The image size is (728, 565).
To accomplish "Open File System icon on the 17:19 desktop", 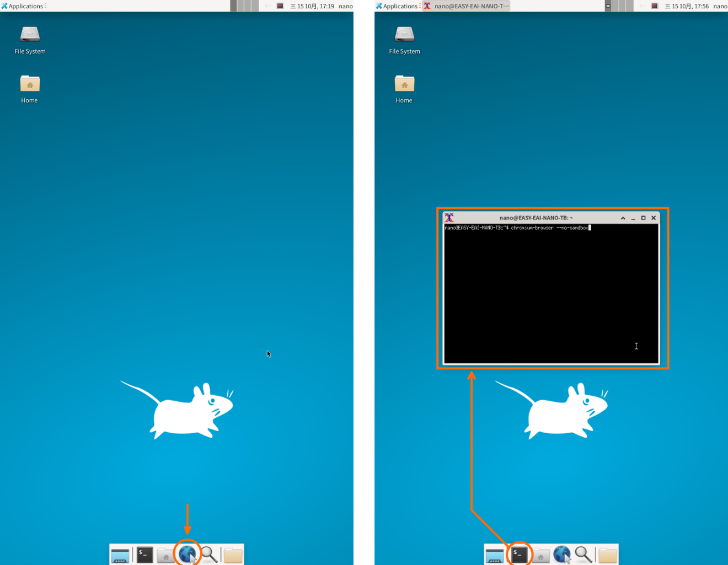I will 30,40.
